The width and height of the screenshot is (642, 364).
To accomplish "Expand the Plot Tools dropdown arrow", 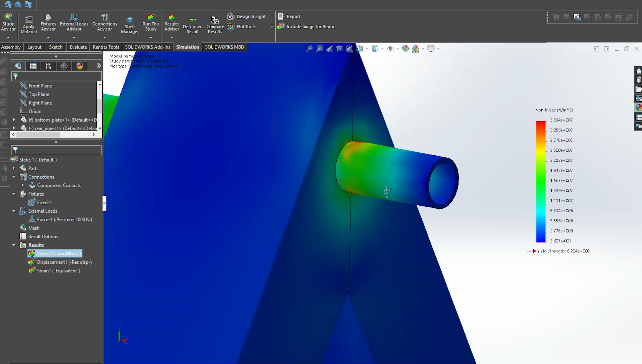I will [272, 27].
